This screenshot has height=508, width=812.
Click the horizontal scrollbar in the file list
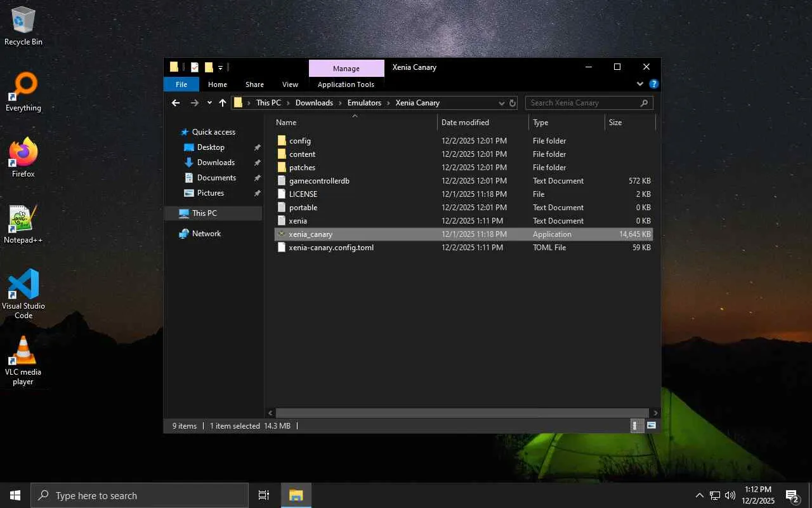point(462,413)
